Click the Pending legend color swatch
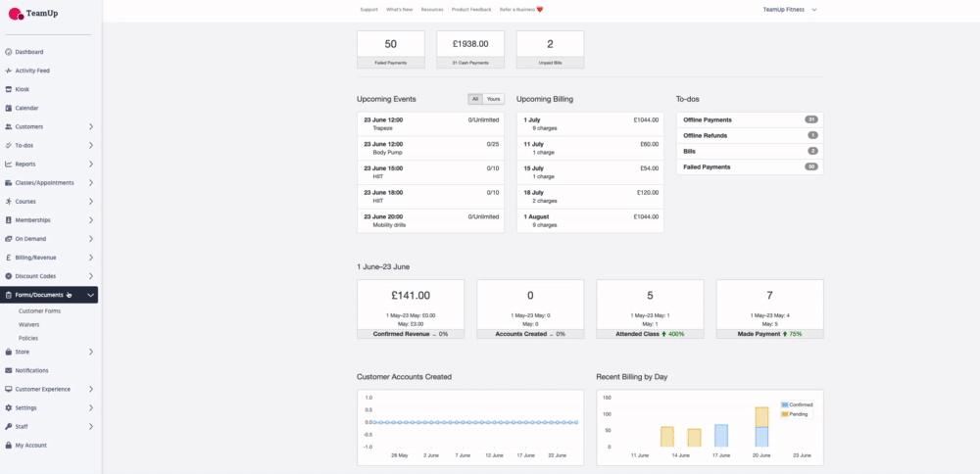980x474 pixels. [x=786, y=414]
